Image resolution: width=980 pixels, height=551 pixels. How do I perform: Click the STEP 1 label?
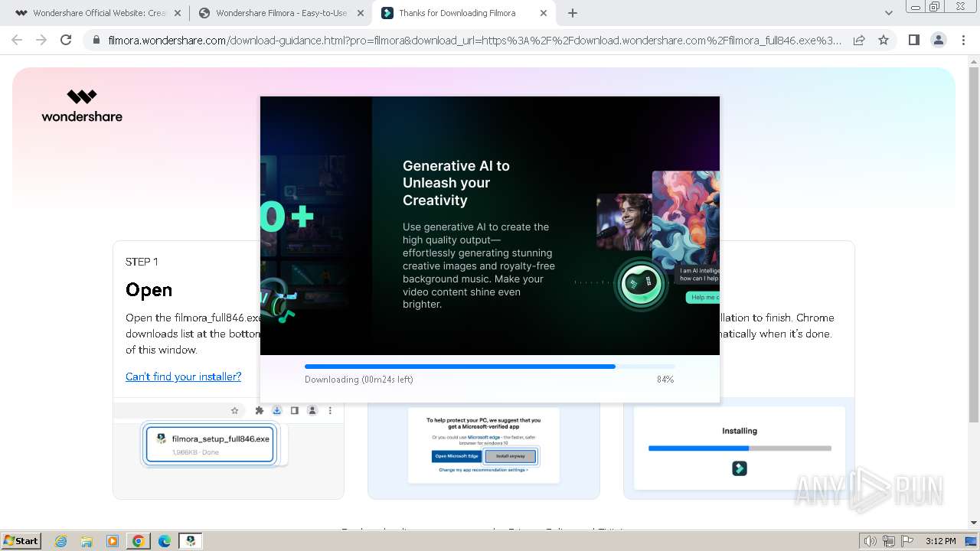142,262
